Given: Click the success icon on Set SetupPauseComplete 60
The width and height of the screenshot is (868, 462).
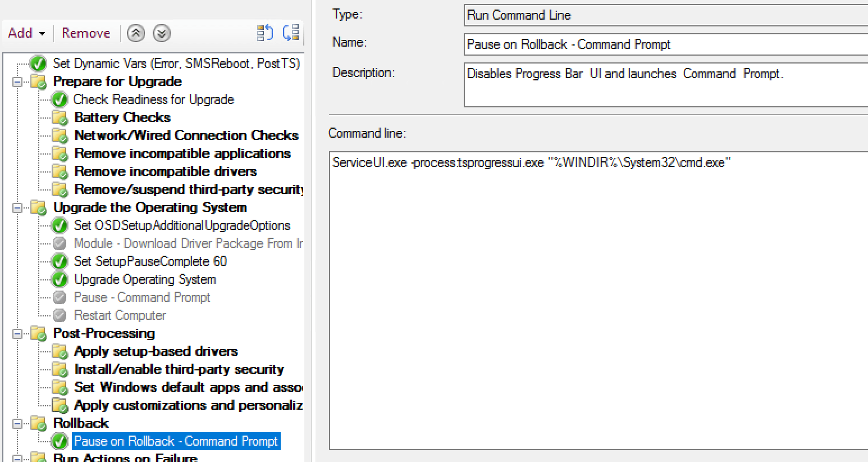Looking at the screenshot, I should 60,261.
